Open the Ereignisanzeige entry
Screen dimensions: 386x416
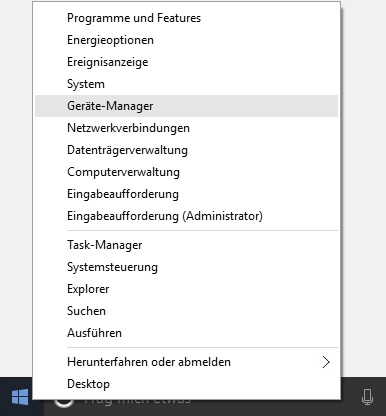[186, 62]
